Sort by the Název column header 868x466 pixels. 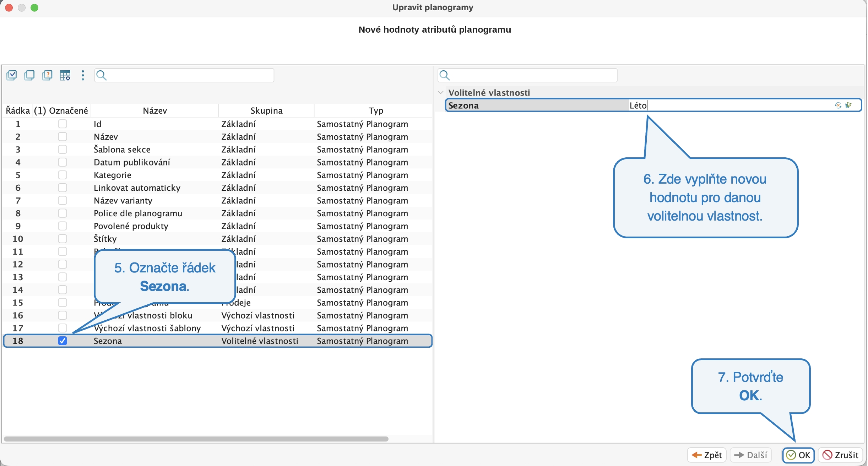[155, 110]
